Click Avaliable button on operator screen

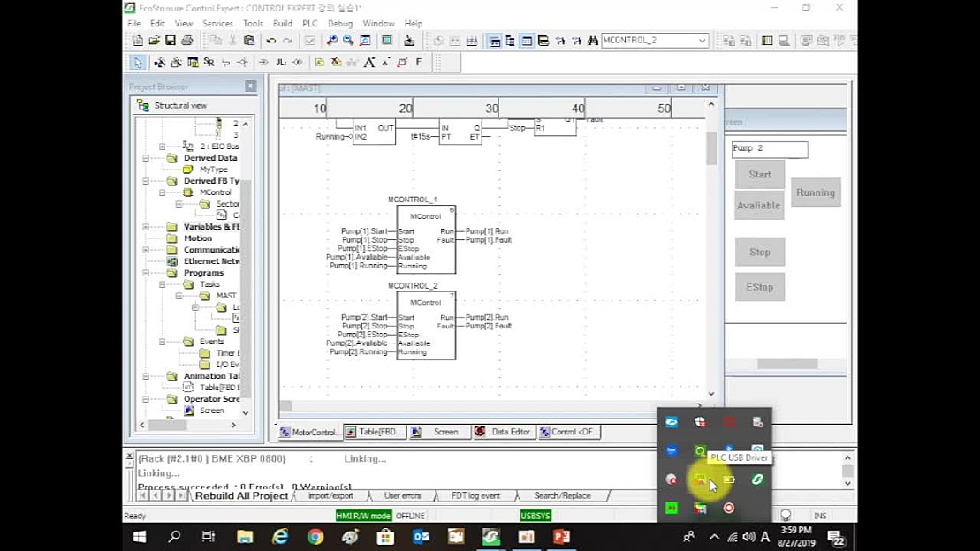(759, 206)
